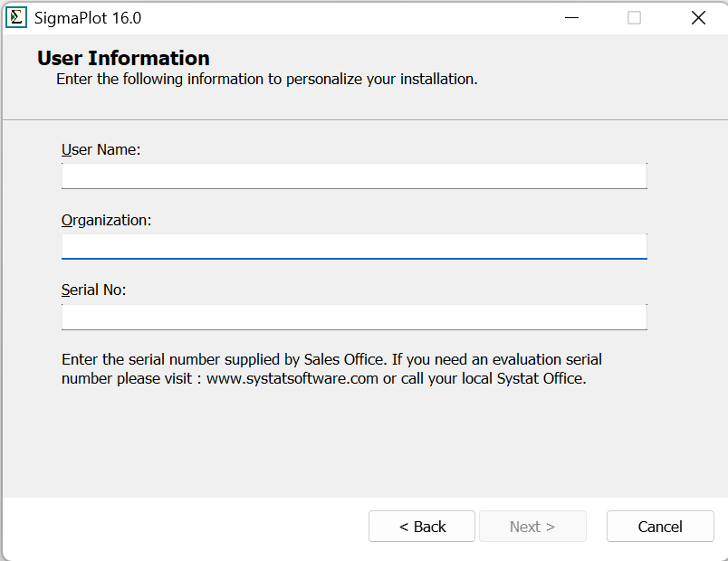Click 'Enter the following information' subtitle text
The width and height of the screenshot is (728, 561).
(267, 79)
